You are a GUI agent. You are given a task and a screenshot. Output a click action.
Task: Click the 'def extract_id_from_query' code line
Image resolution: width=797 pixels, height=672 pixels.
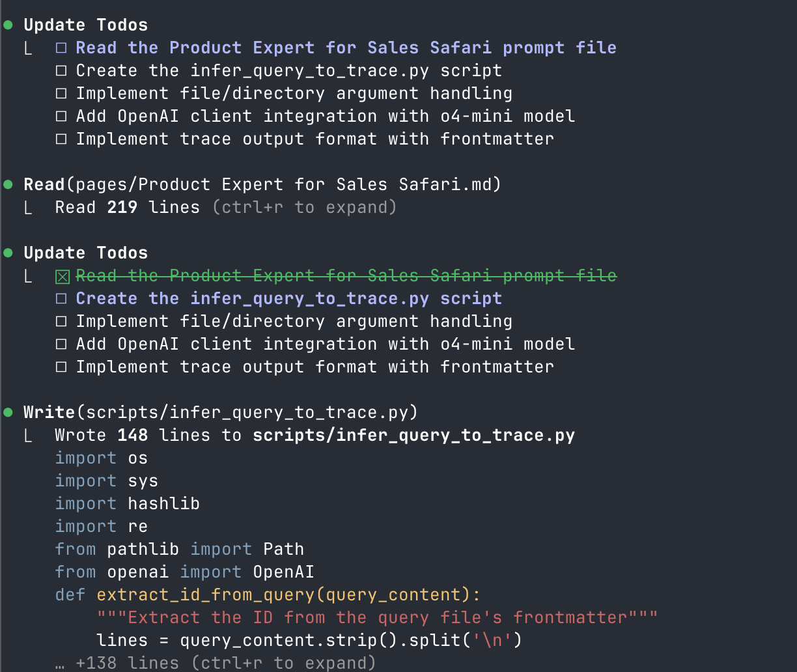pyautogui.click(x=268, y=595)
